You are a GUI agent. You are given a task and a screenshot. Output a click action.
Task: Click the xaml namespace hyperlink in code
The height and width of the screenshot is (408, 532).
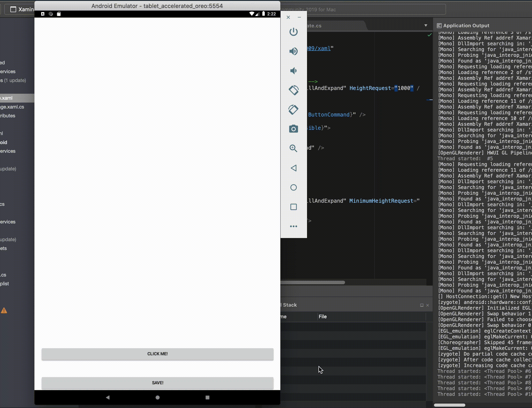click(319, 48)
